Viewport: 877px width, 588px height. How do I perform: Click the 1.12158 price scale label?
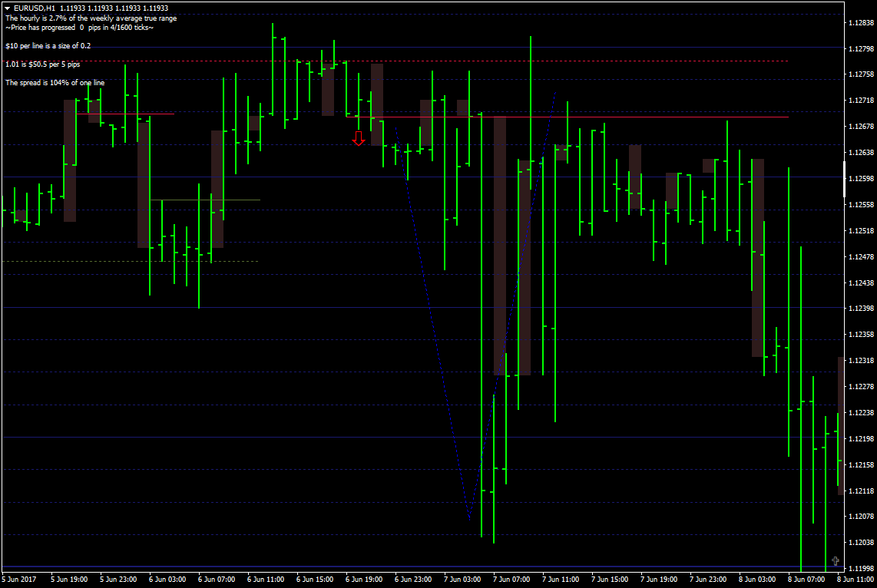861,465
